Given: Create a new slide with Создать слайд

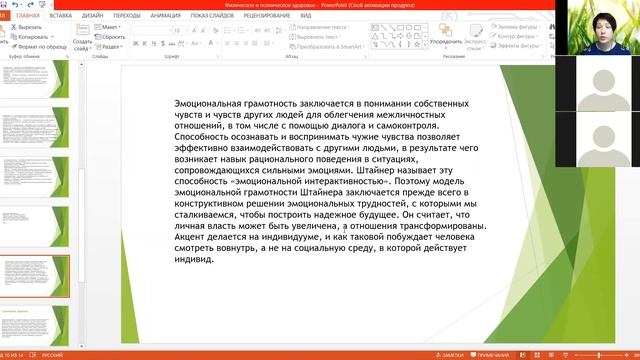Looking at the screenshot, I should coord(82,37).
